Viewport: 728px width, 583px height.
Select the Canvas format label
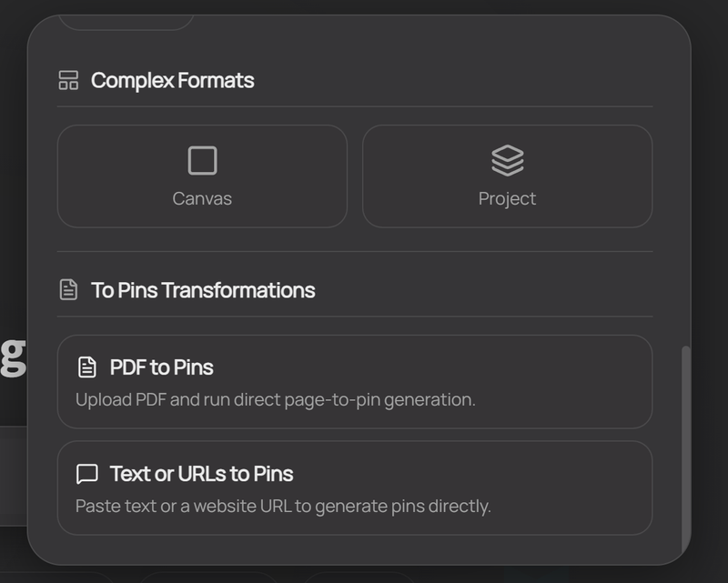(x=202, y=198)
